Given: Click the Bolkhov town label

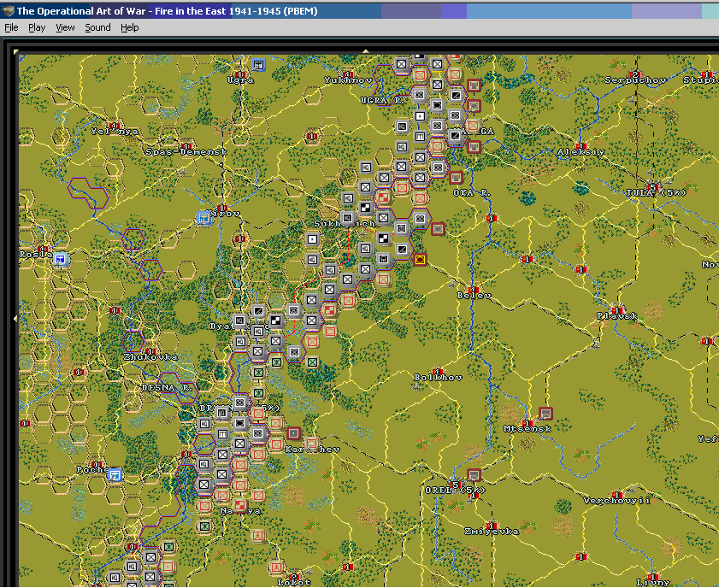Looking at the screenshot, I should (438, 378).
